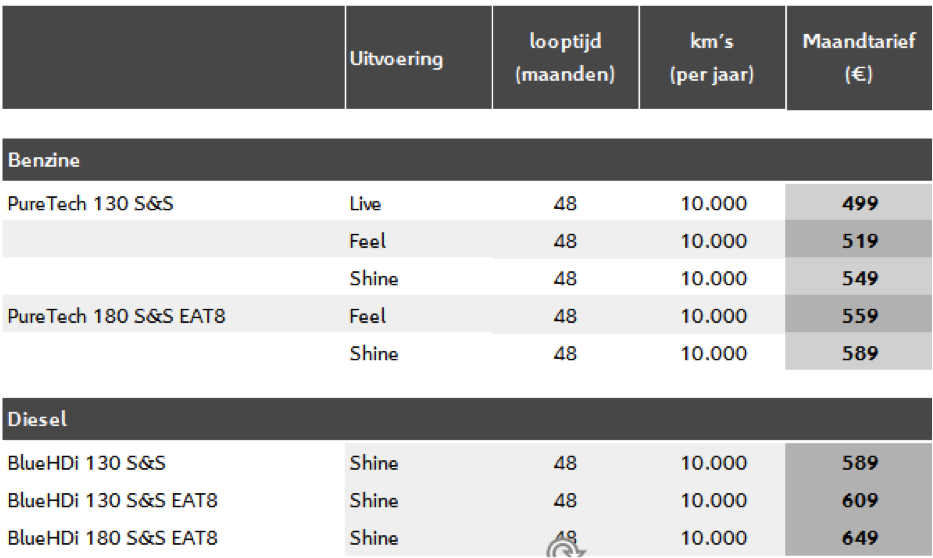Click the 499 monthly price cell

point(859,203)
